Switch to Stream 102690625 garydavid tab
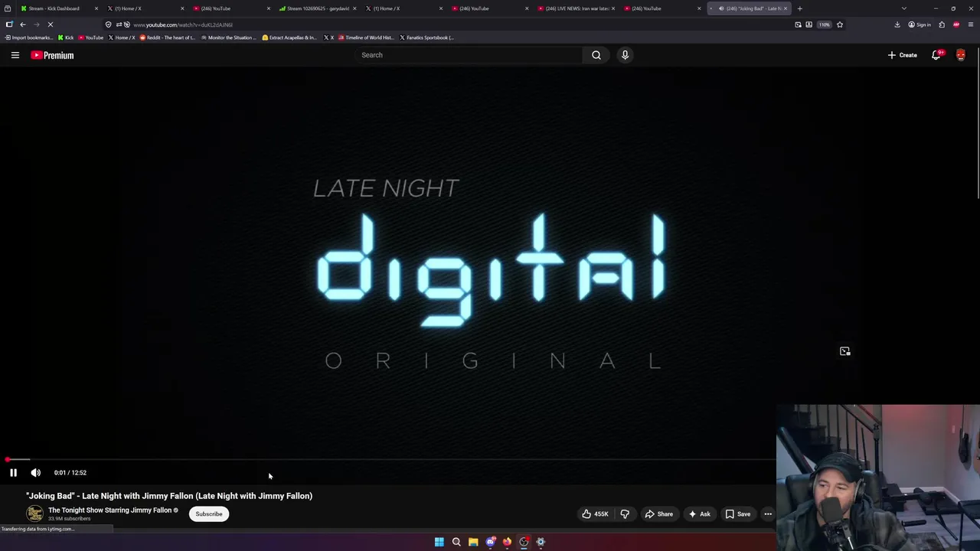Viewport: 980px width, 551px height. pyautogui.click(x=315, y=8)
